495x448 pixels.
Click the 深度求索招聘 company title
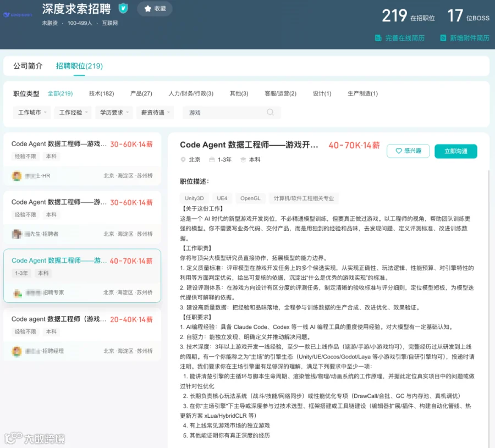(x=76, y=9)
